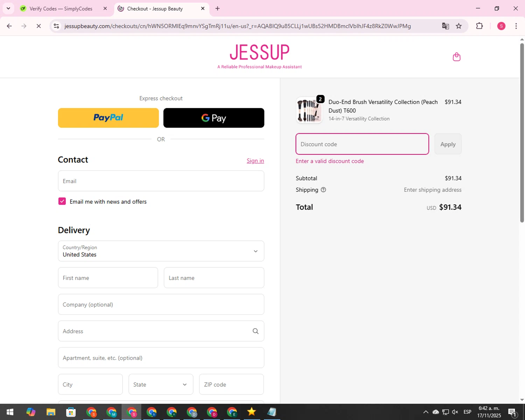Click the Enter a valid discount code message

coord(330,161)
